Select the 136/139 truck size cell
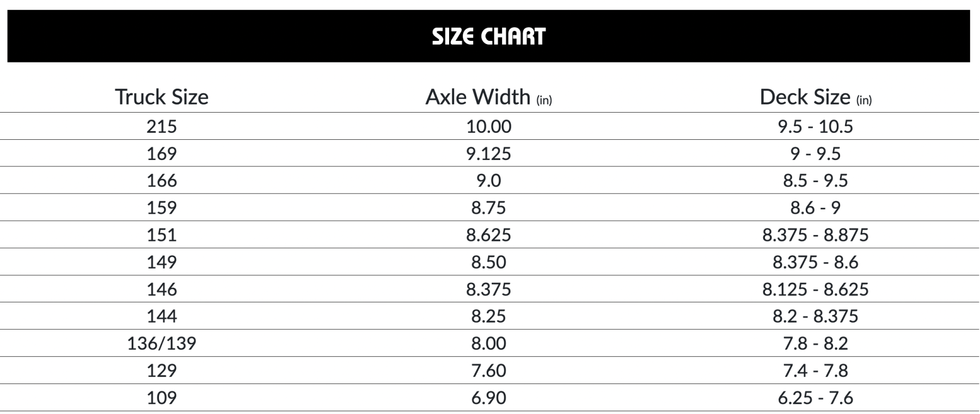Screen dimensions: 980x414 click(162, 343)
